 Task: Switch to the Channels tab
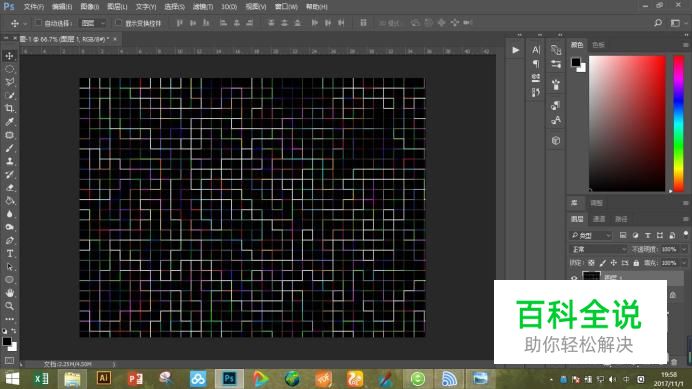click(x=599, y=219)
